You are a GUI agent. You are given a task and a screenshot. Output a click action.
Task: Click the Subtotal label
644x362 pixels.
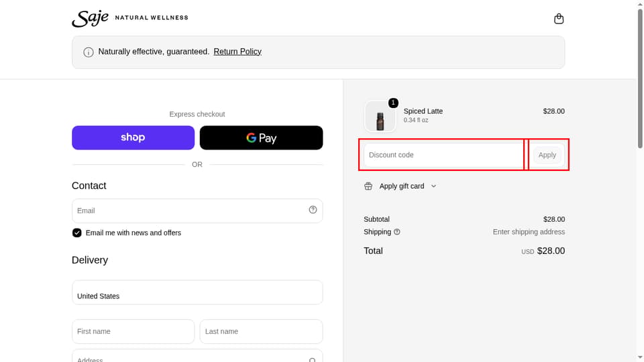376,219
